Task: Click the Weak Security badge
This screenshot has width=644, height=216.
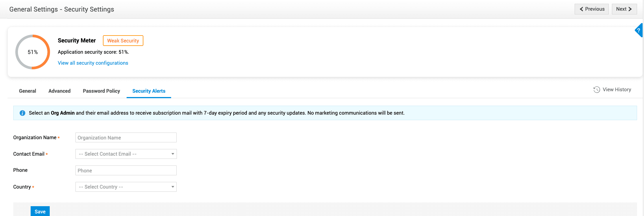Action: pos(123,41)
